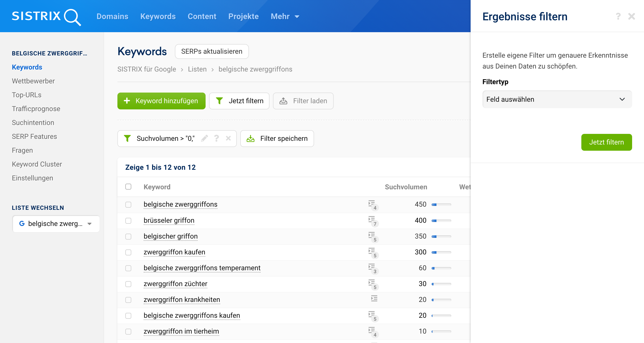Screen dimensions: 644x343
Task: Check the belgischer griffon row checkbox
Action: 128,236
